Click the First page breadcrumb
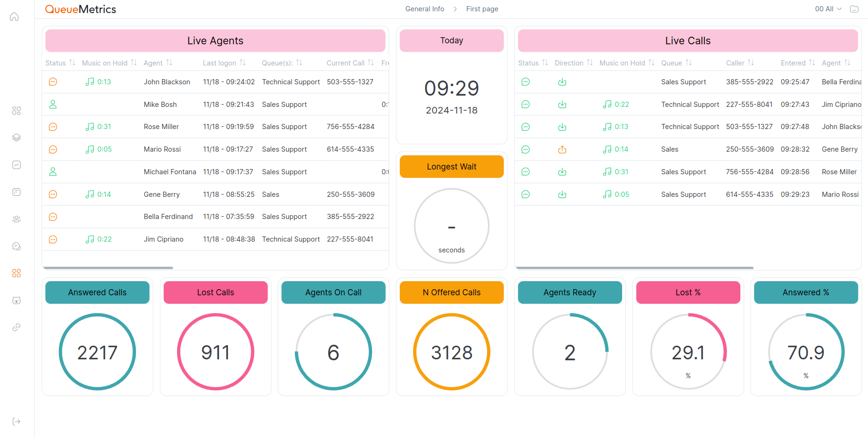 [x=482, y=9]
